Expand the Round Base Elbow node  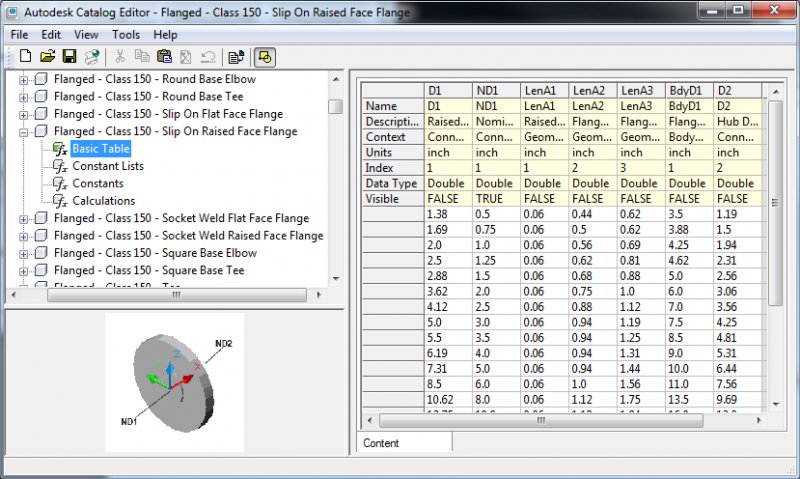coord(23,80)
